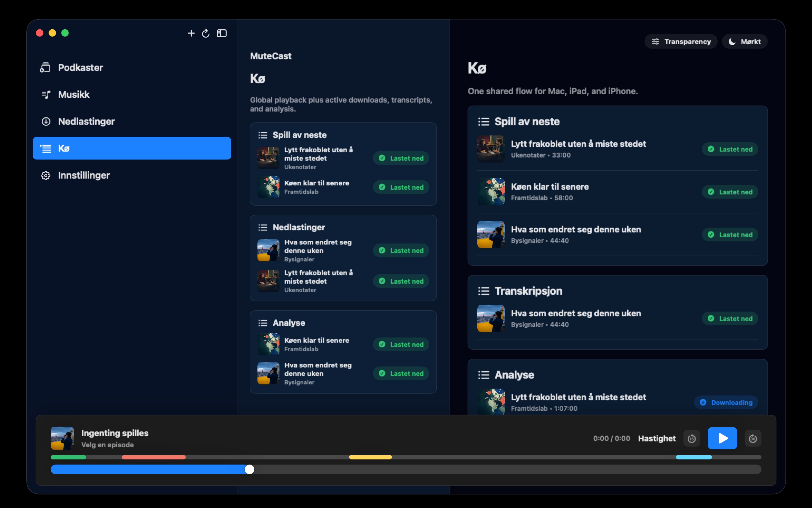
Task: Open Køen klar til senere in middle Analyse
Action: click(343, 344)
